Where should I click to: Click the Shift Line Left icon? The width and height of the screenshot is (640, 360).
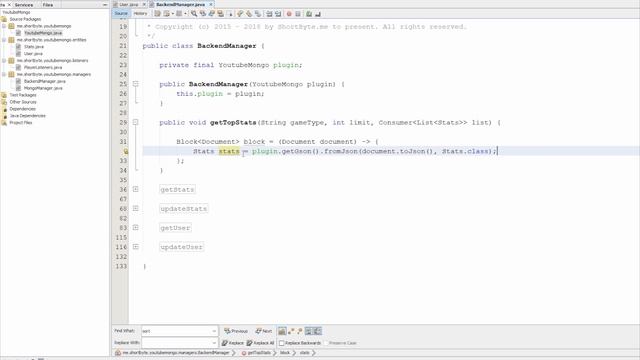point(269,13)
